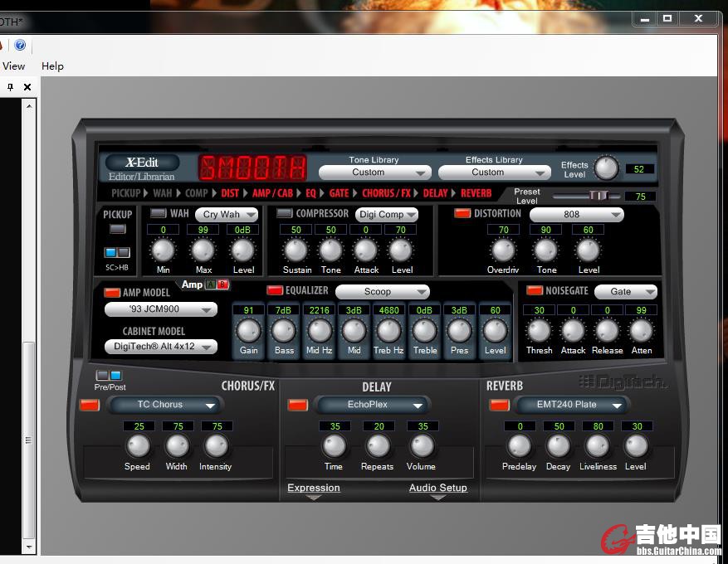The width and height of the screenshot is (728, 564).
Task: Open the View menu
Action: [13, 66]
